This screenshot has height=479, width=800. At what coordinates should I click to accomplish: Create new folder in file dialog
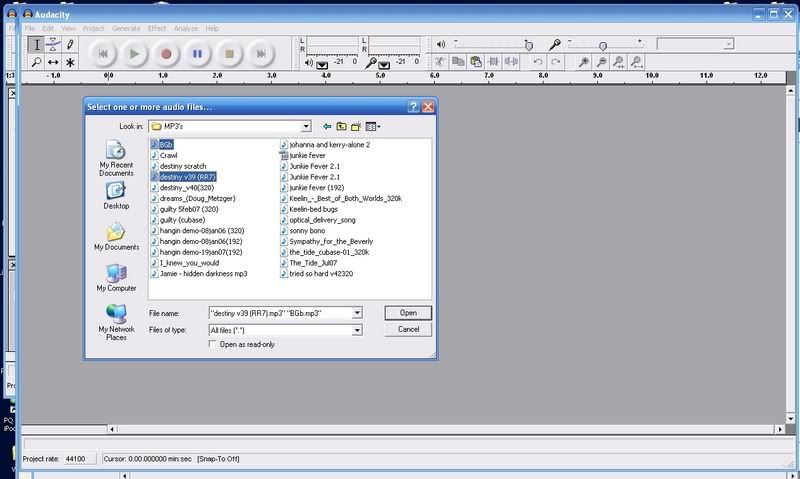click(356, 127)
